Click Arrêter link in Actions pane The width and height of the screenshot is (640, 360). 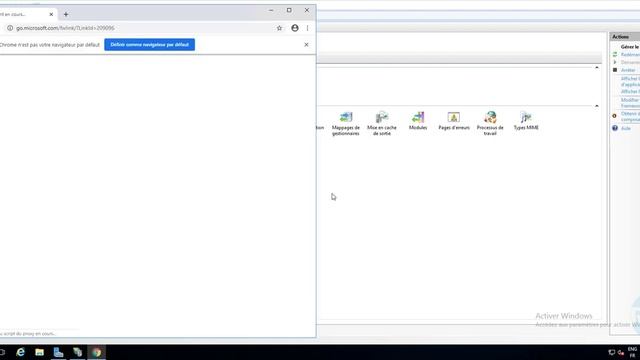(x=628, y=70)
